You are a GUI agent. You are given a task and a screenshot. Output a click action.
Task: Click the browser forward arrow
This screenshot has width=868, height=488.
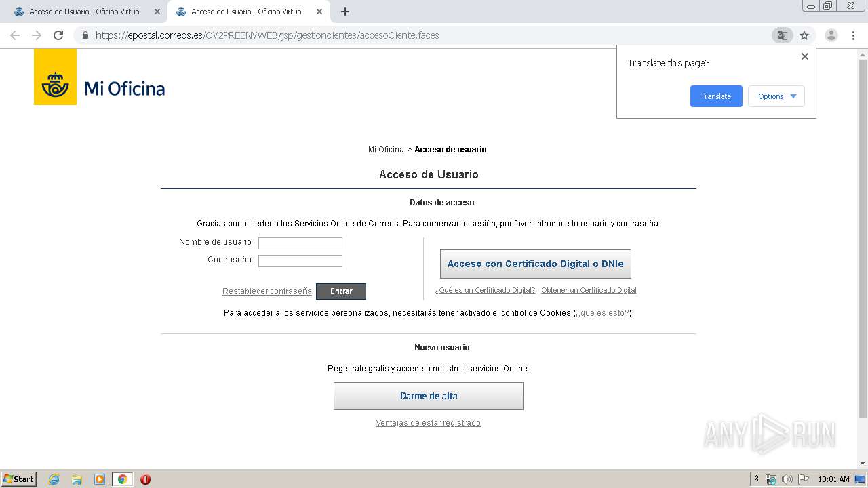pos(37,35)
